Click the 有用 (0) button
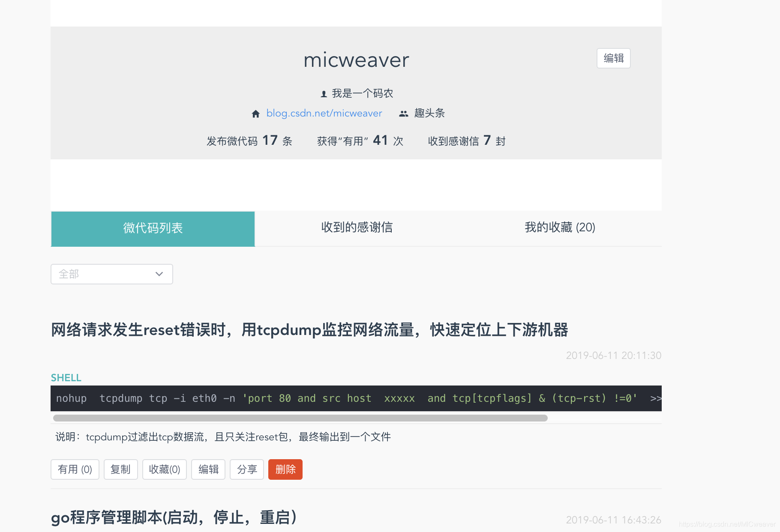Image resolution: width=780 pixels, height=532 pixels. click(75, 469)
